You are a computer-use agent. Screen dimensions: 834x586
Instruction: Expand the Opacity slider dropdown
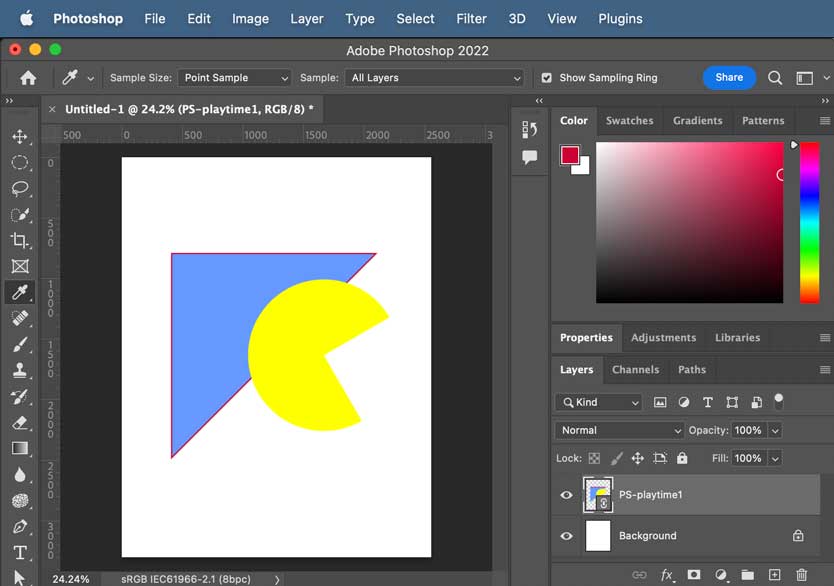775,431
